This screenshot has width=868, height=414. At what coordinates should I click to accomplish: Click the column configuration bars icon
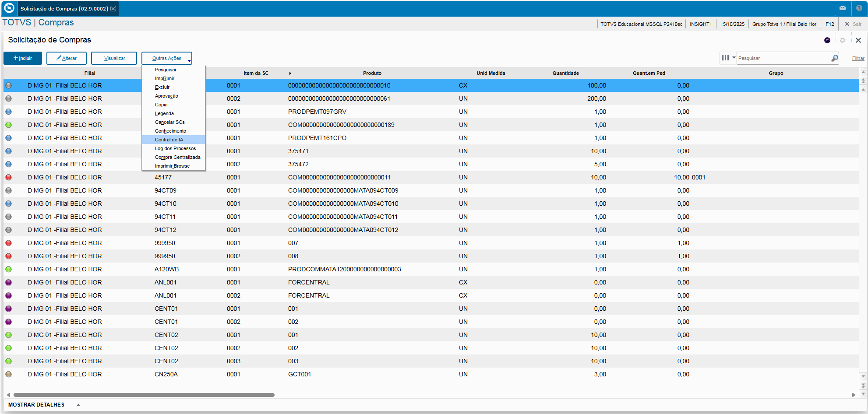point(726,58)
